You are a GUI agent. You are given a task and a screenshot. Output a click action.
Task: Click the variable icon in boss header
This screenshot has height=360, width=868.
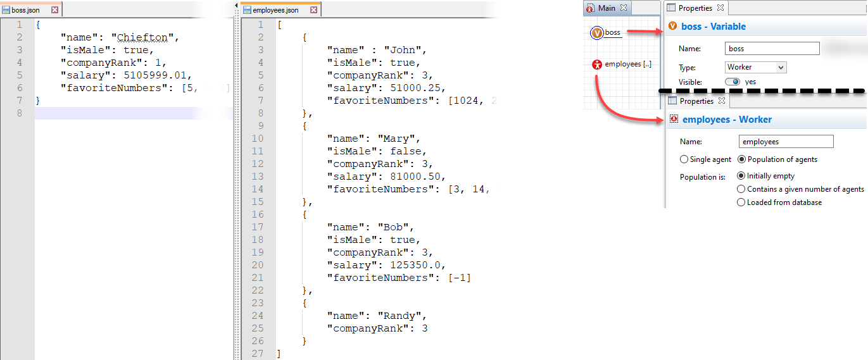click(x=673, y=27)
